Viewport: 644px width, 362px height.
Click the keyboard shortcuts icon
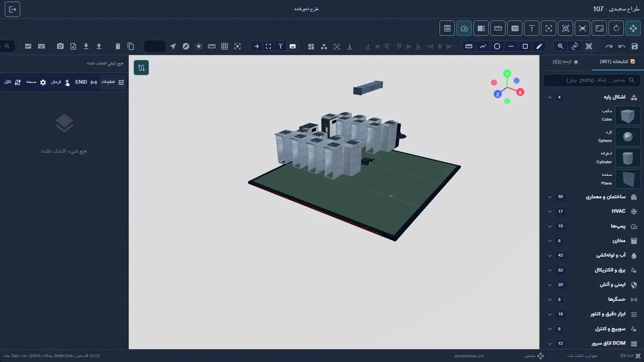41,46
